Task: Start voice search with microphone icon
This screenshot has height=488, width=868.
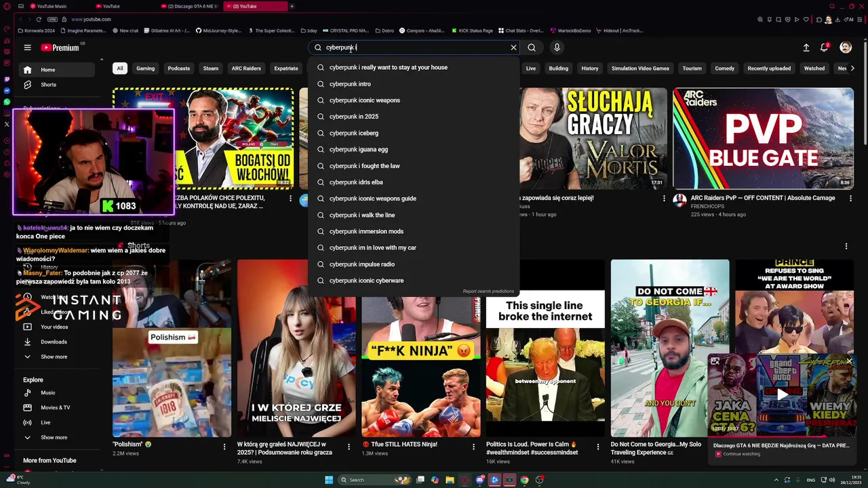Action: 557,47
